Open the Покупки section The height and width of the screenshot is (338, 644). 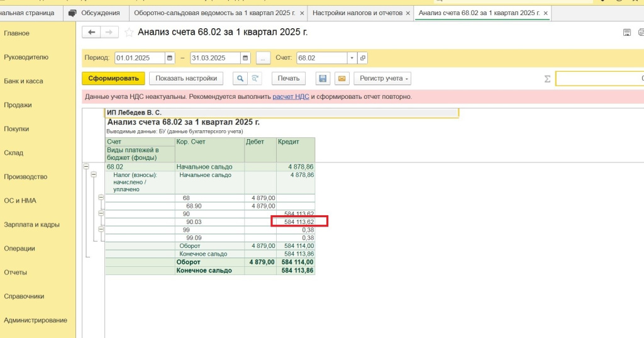coord(16,128)
